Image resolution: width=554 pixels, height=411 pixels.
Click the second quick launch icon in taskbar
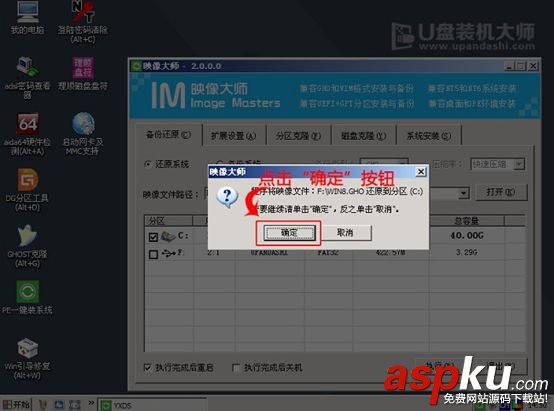point(59,405)
